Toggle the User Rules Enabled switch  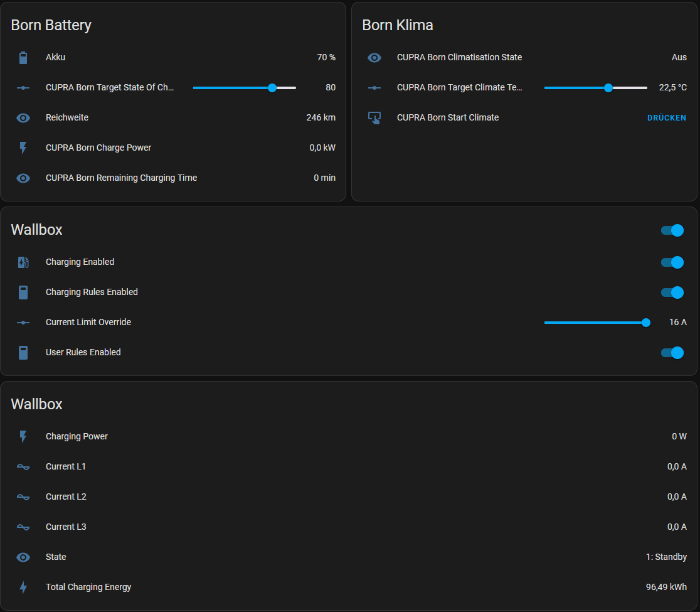pos(672,353)
